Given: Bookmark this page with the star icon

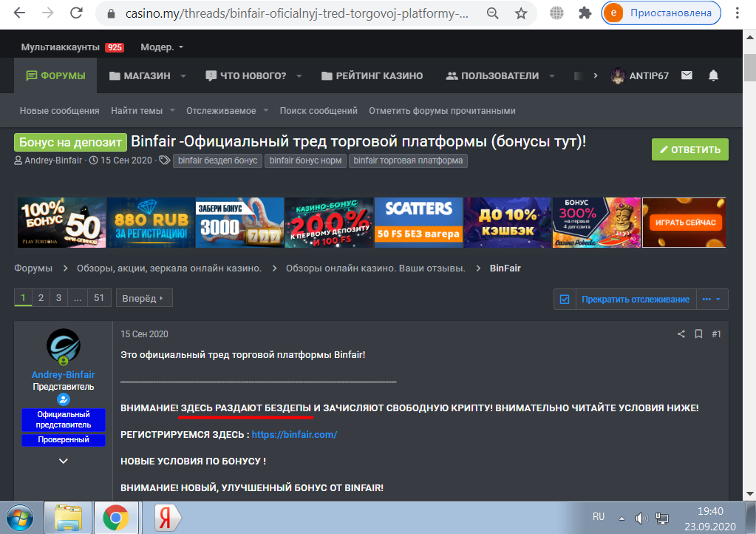Looking at the screenshot, I should click(521, 13).
